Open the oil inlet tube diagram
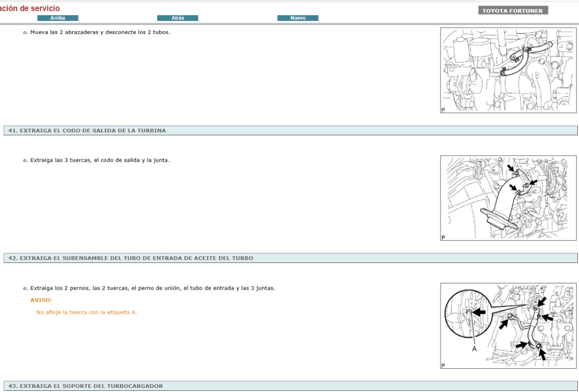This screenshot has width=579, height=392. (x=509, y=326)
